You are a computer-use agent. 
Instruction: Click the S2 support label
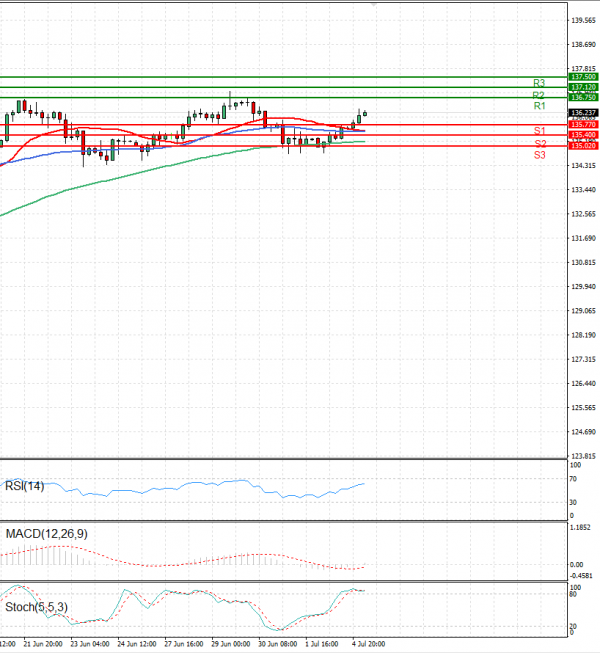coord(539,144)
